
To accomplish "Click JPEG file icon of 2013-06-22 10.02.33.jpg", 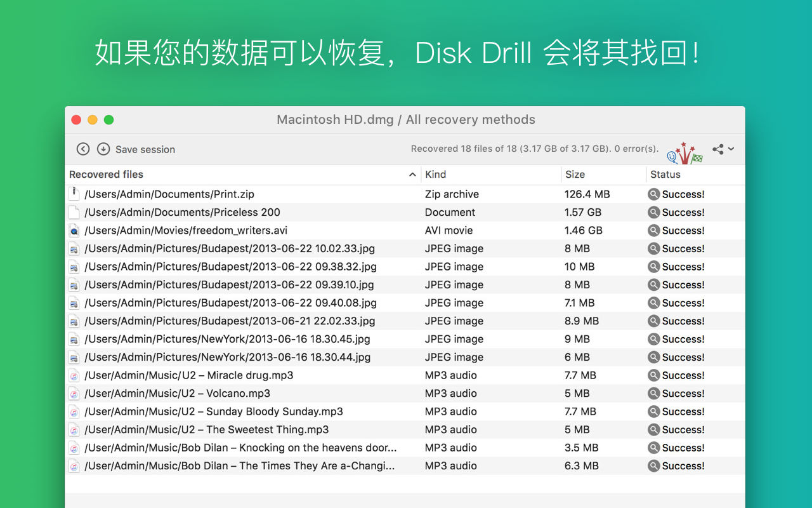I will click(x=74, y=249).
